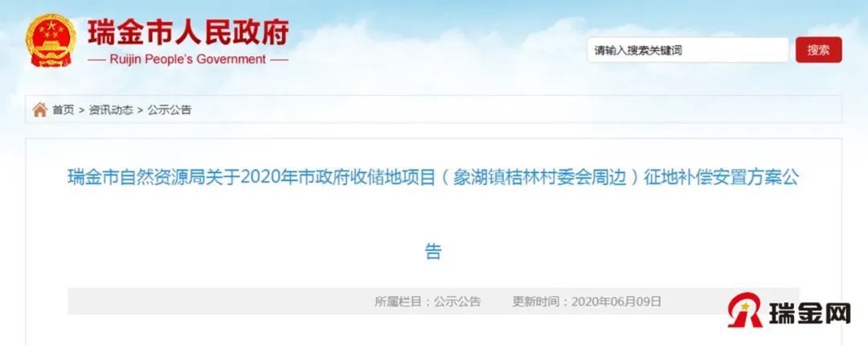The width and height of the screenshot is (868, 345).
Task: Click the red 搜索 button
Action: point(819,50)
